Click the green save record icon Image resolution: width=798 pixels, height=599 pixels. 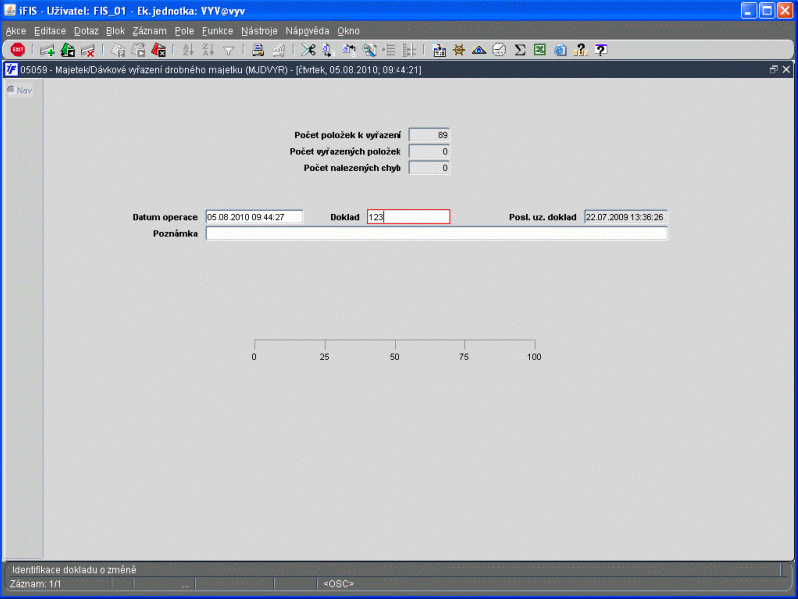click(68, 50)
